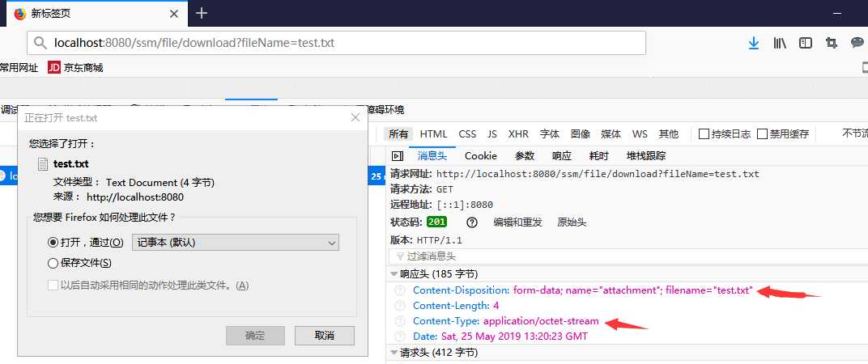Switch to the 消息头 tab

[x=432, y=156]
